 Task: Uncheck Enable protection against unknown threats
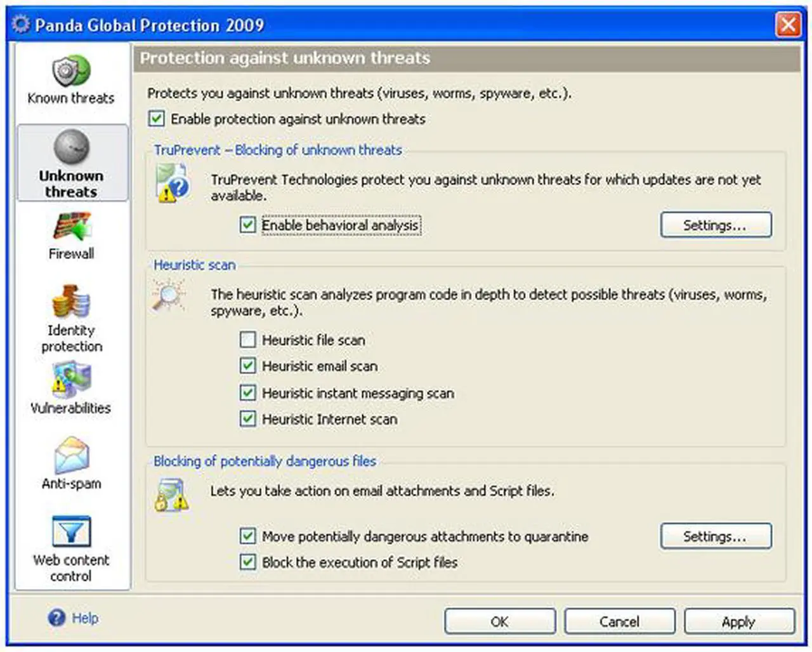click(156, 119)
